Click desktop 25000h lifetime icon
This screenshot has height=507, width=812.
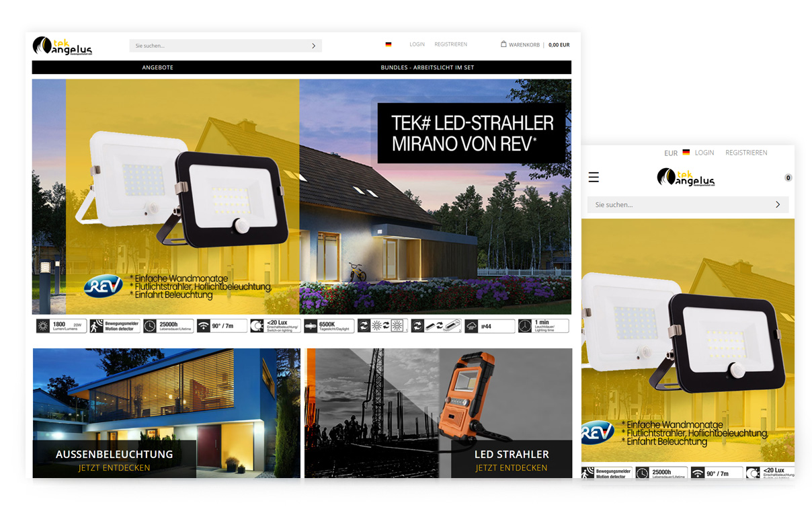tap(168, 326)
